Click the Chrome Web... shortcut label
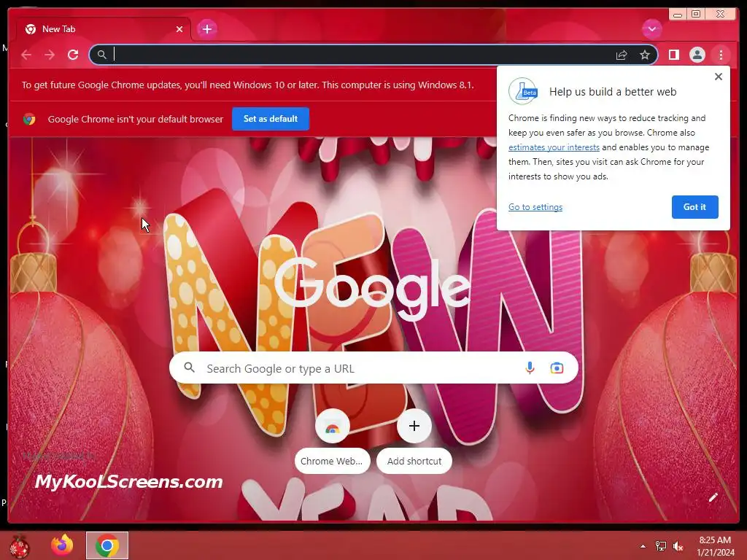Screen dimensions: 747x560 (x=332, y=461)
